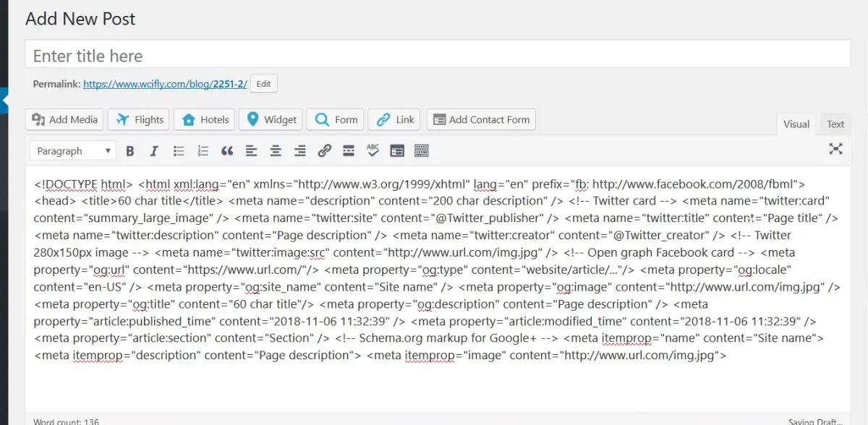868x425 pixels.
Task: Open insert/edit link tool
Action: tap(325, 151)
